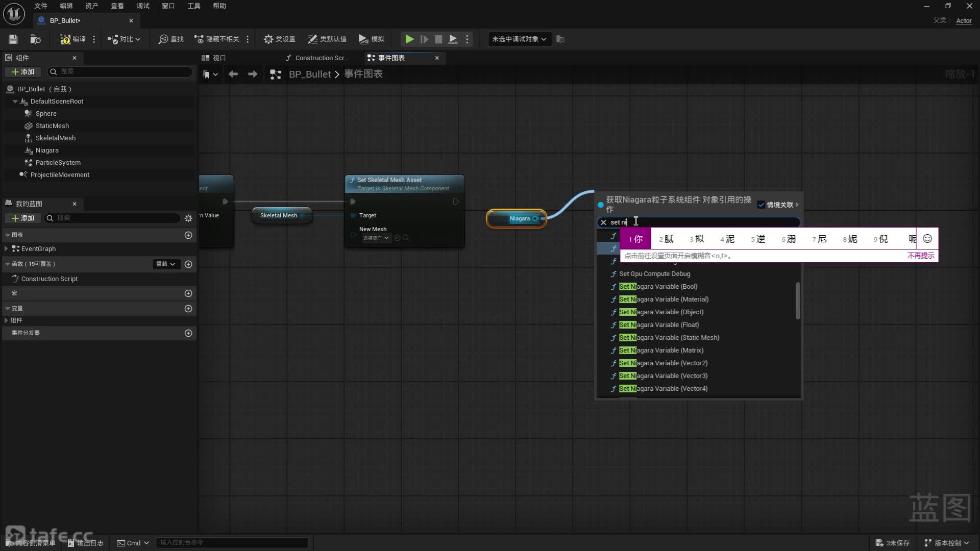Click the Compile toolbar icon

66,39
